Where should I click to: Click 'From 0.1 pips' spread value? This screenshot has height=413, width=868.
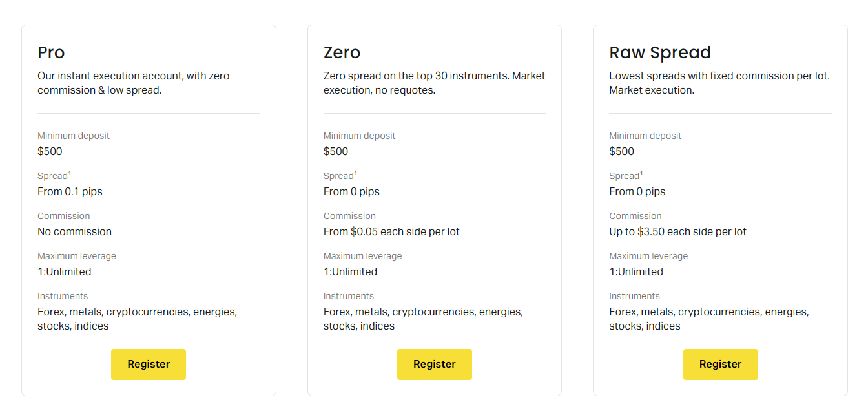pos(70,191)
